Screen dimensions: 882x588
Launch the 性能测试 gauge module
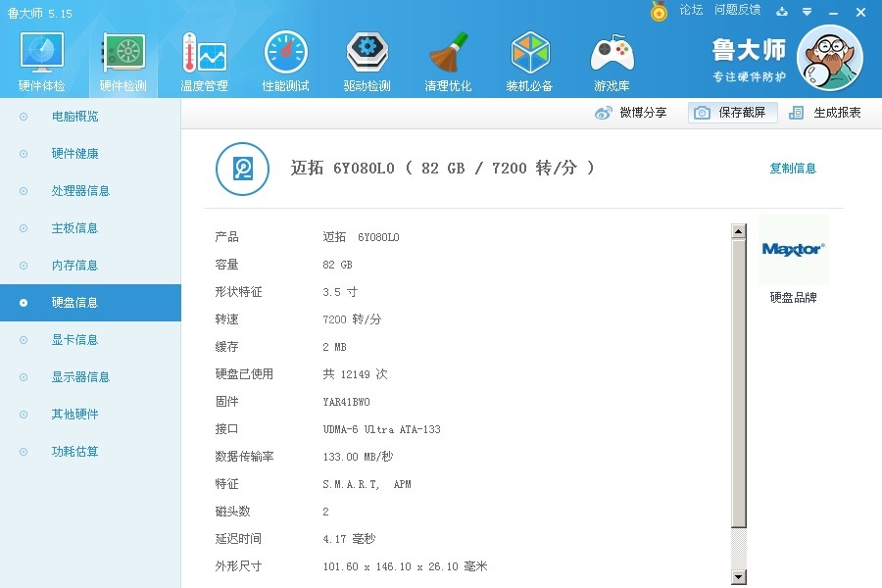tap(286, 62)
